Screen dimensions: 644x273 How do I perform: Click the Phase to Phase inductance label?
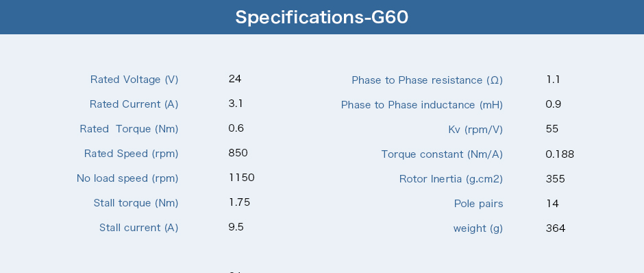click(422, 105)
